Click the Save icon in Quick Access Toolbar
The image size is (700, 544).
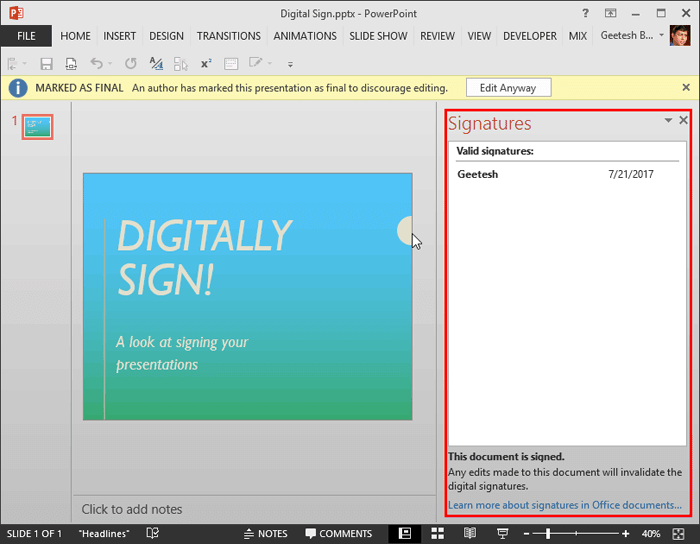point(46,64)
